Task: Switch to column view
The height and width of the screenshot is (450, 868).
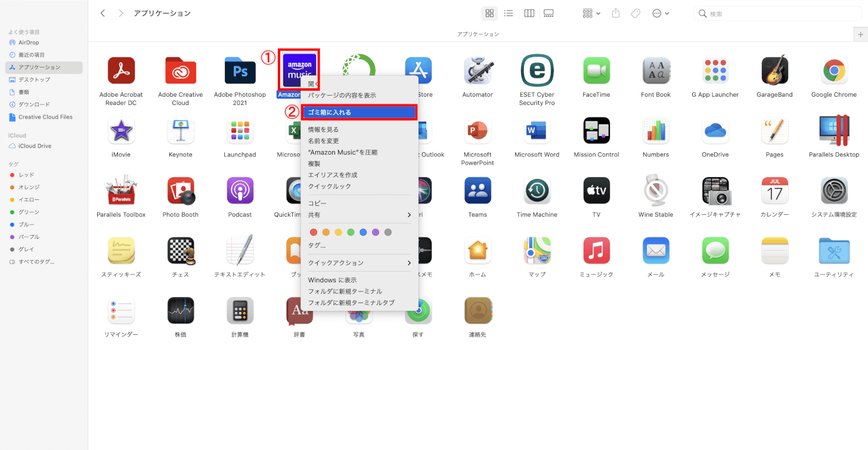Action: tap(529, 13)
